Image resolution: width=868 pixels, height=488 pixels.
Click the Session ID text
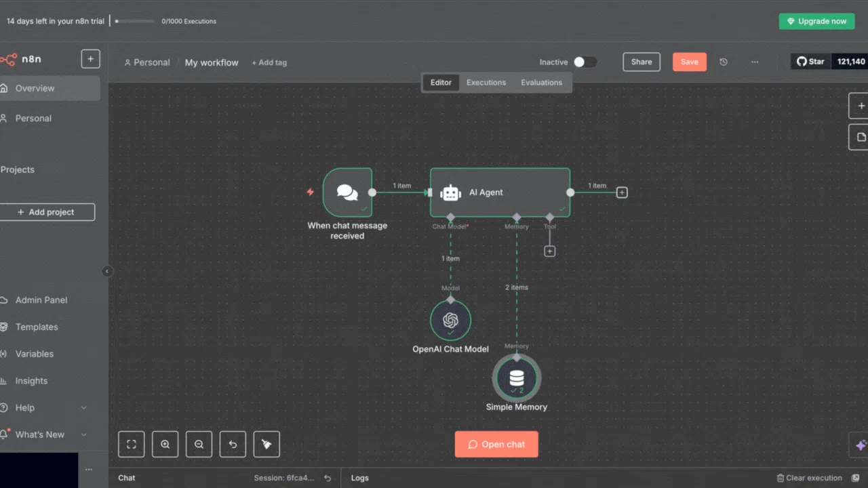tap(284, 478)
